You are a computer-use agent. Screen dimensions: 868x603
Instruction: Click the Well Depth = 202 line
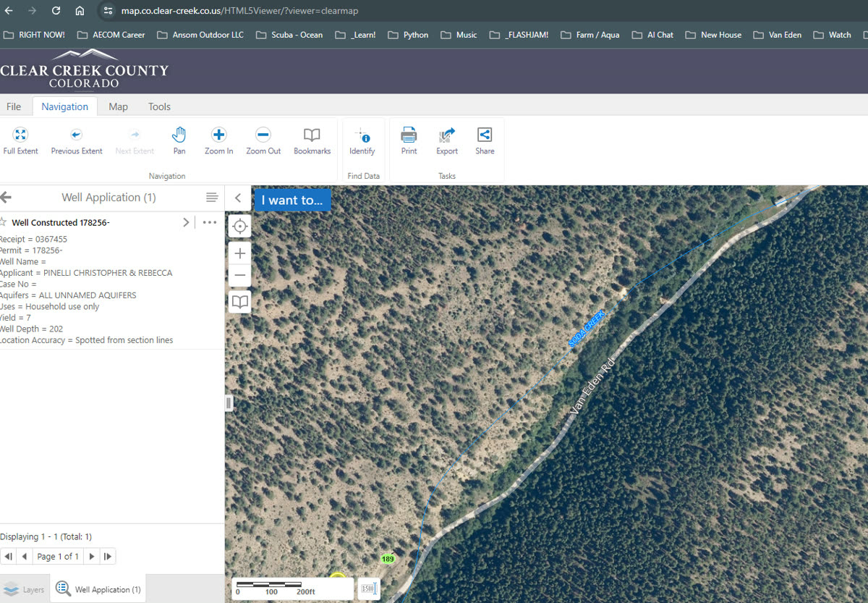32,329
